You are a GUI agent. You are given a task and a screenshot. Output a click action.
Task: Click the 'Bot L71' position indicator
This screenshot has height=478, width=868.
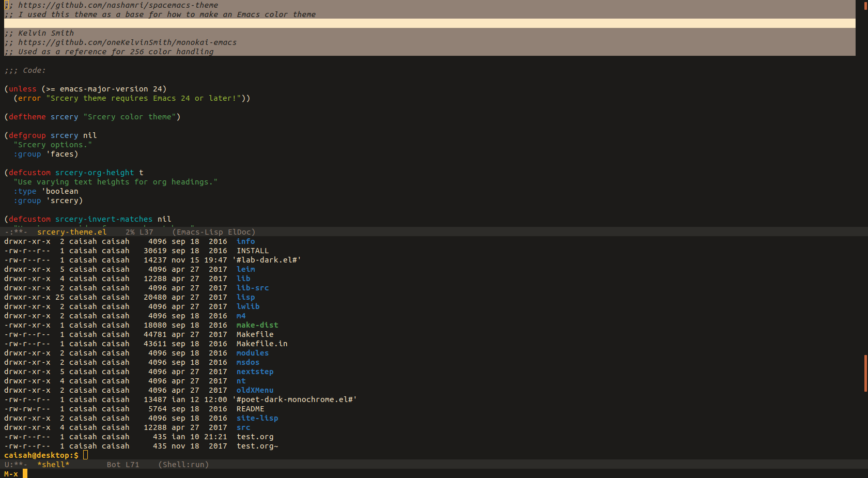[123, 465]
